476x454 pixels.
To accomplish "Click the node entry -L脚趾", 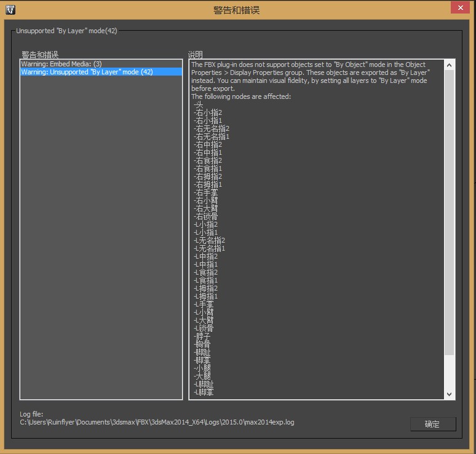I will coord(204,384).
